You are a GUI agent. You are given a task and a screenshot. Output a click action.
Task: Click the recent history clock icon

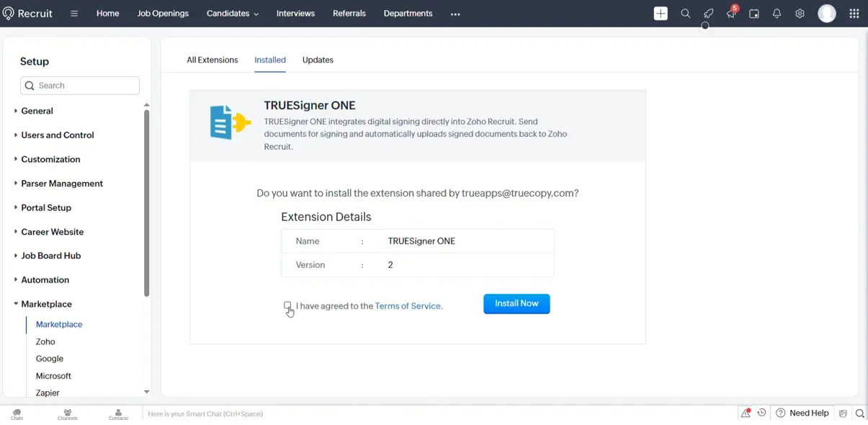coord(761,413)
